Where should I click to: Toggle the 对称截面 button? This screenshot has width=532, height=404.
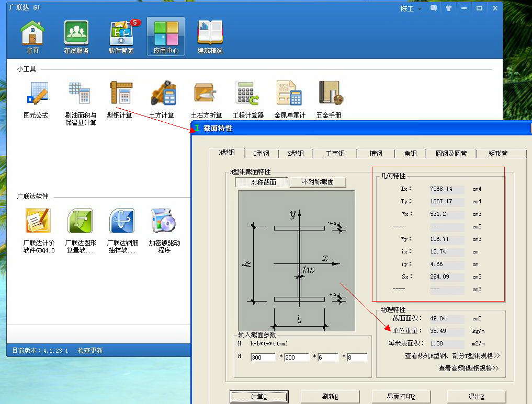(x=262, y=182)
